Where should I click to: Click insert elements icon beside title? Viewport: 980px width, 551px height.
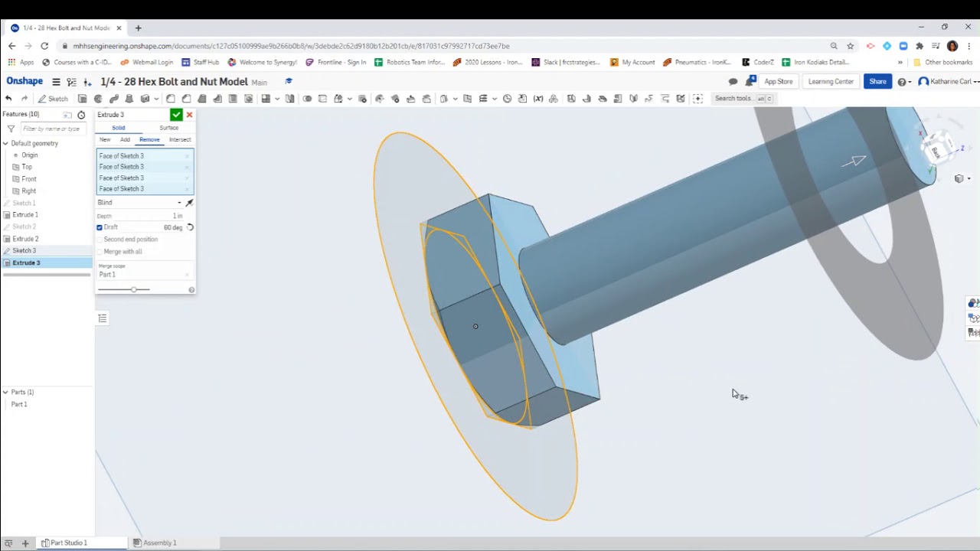tap(87, 82)
